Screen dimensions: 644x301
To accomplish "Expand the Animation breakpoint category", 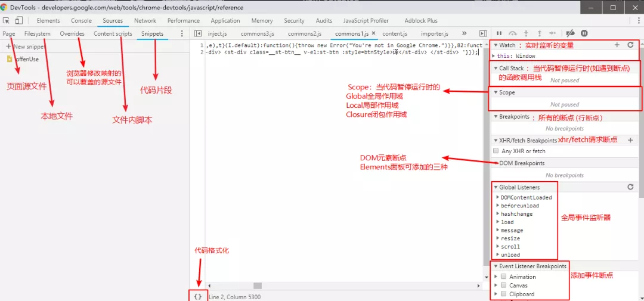I will pos(496,277).
